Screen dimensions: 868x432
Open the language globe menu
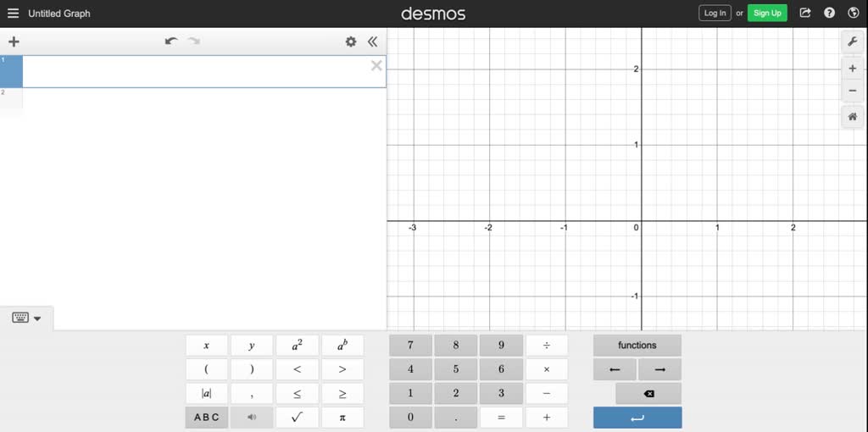854,14
